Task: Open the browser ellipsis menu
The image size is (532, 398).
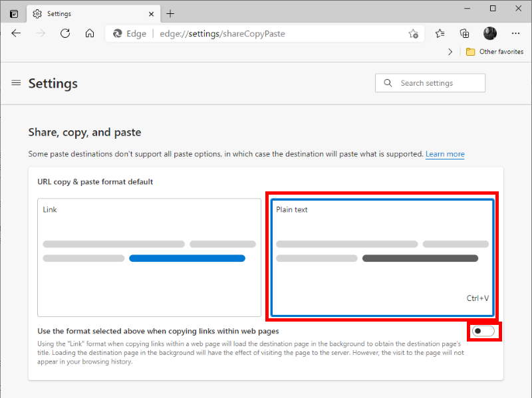Action: tap(515, 33)
